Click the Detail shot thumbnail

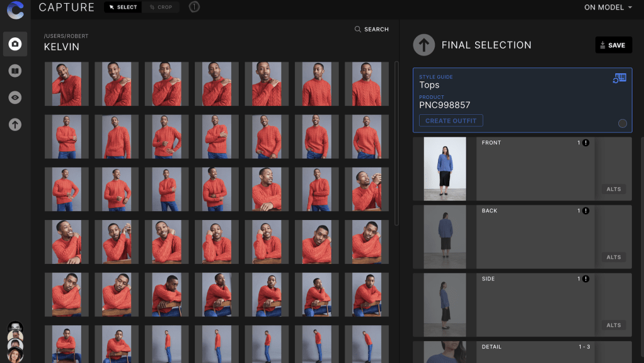click(445, 352)
